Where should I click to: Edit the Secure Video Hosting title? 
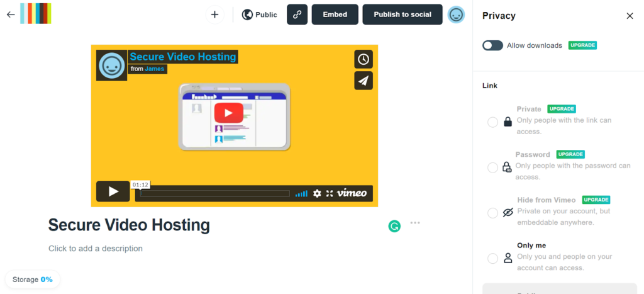coord(129,225)
